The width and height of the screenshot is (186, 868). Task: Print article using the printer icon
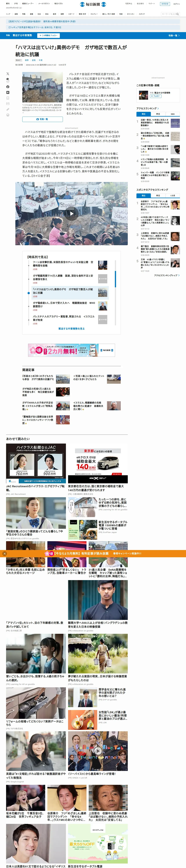8,115
